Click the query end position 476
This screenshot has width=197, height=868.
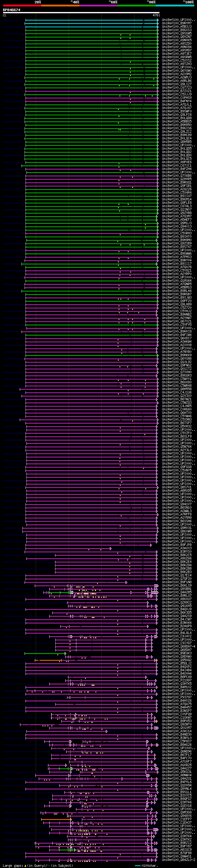[x=155, y=15]
